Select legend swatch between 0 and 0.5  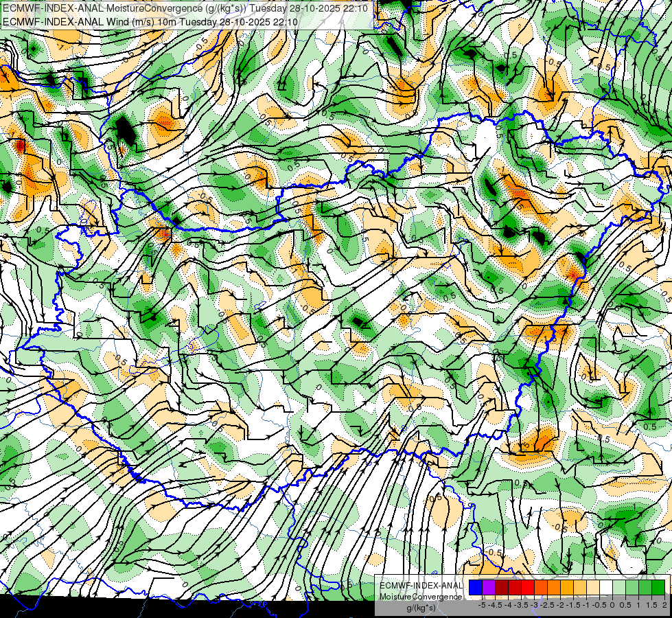619,588
